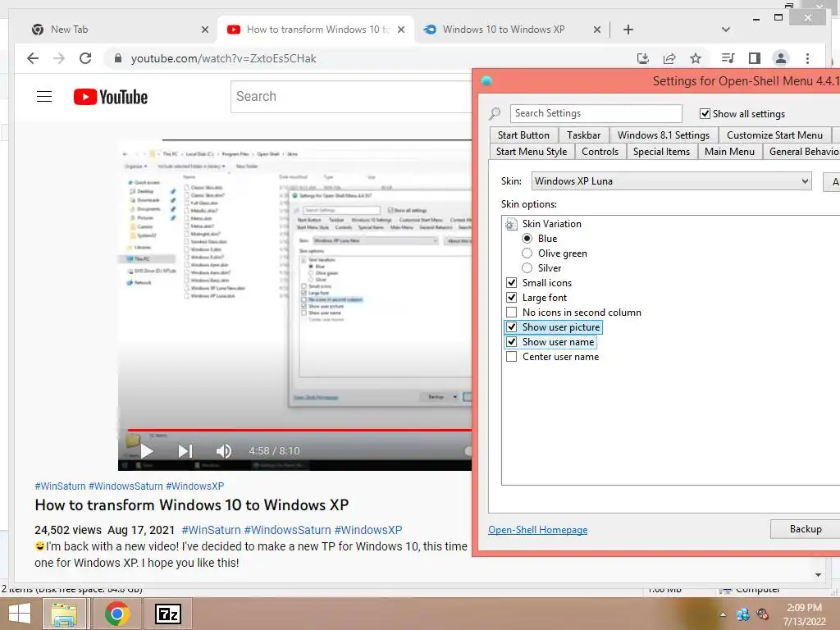Click the YouTube logo
Screen dimensions: 840x630
pos(111,97)
